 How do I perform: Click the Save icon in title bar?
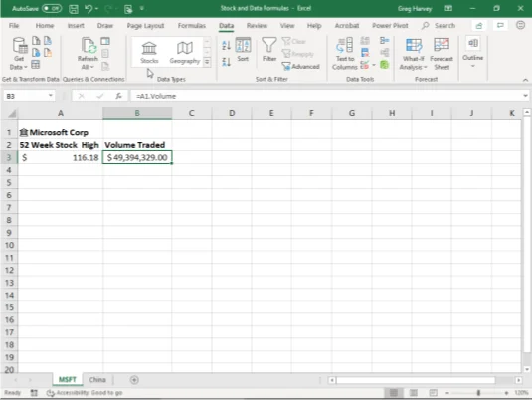point(74,9)
